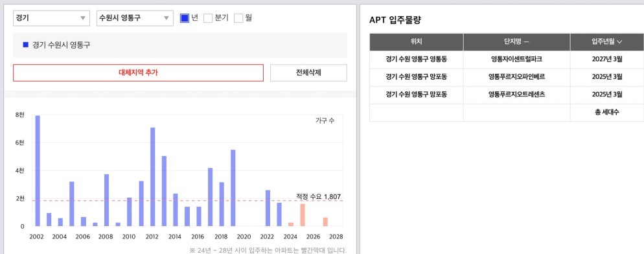Click the 적정 수요 1,807 line label
This screenshot has width=644, height=254.
tap(318, 196)
